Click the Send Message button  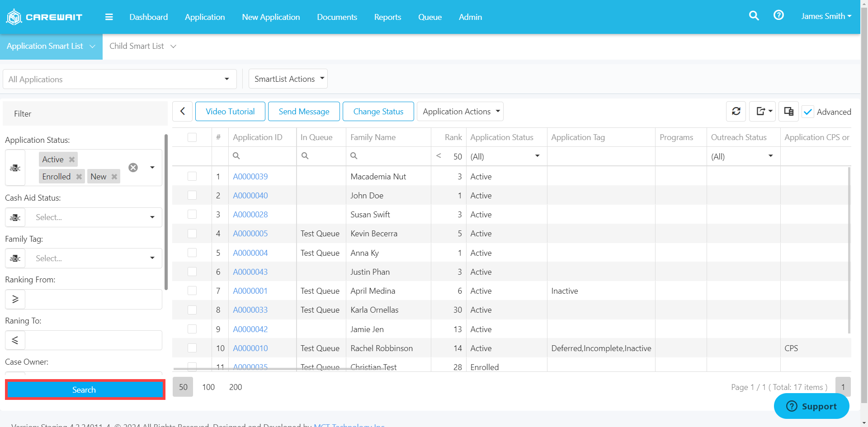coord(304,111)
